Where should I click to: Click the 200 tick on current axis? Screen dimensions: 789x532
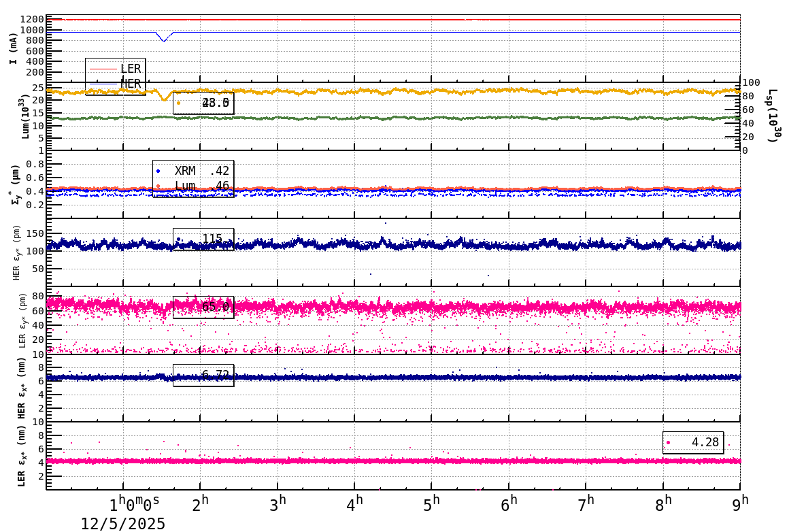(35, 72)
